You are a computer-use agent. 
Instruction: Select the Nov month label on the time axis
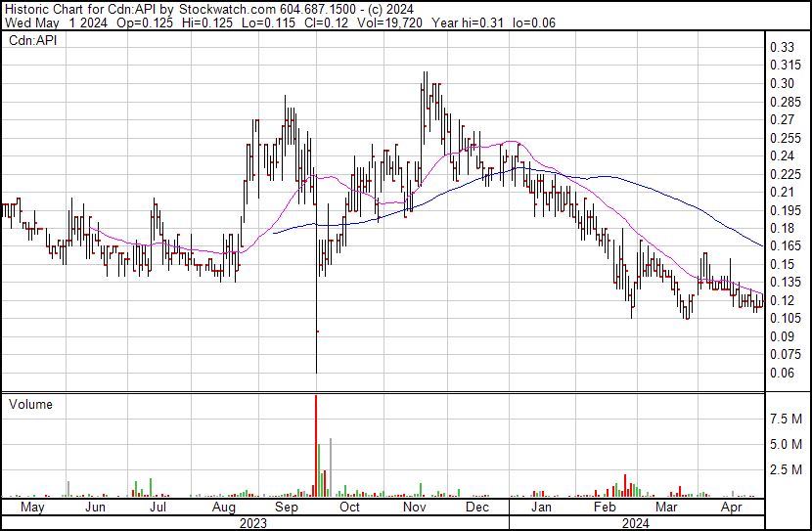[x=413, y=507]
